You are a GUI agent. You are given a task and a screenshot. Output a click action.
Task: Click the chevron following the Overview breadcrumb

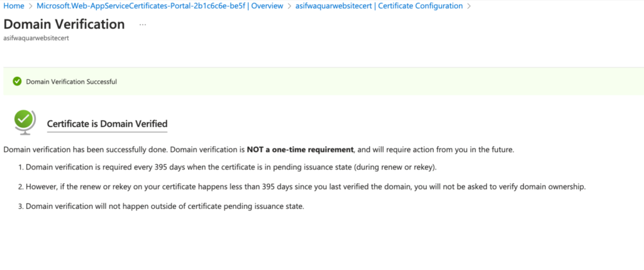point(289,6)
